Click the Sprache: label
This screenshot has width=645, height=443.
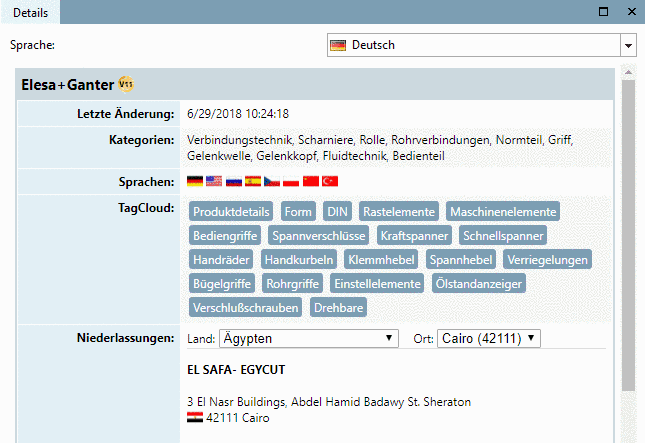[32, 45]
